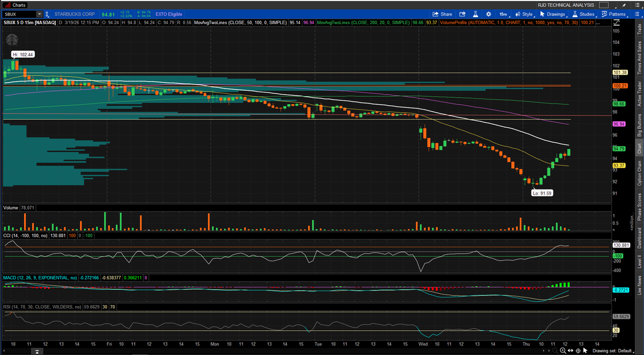This screenshot has width=644, height=355.
Task: Click the scroll right arrow at bottom
Action: click(549, 351)
